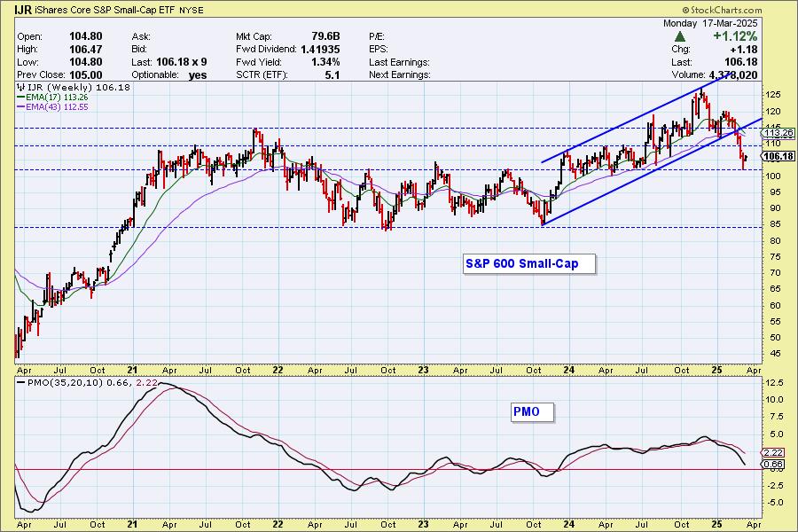Click the Chg +1.18 value

point(744,50)
